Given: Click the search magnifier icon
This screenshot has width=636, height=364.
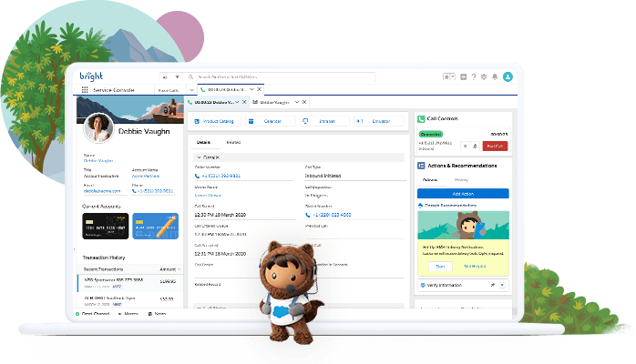Looking at the screenshot, I should (x=190, y=76).
